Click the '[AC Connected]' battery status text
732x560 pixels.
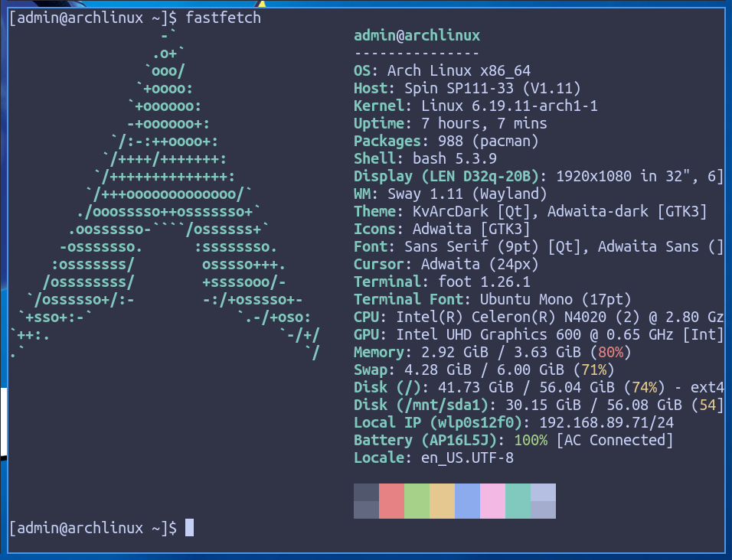615,441
